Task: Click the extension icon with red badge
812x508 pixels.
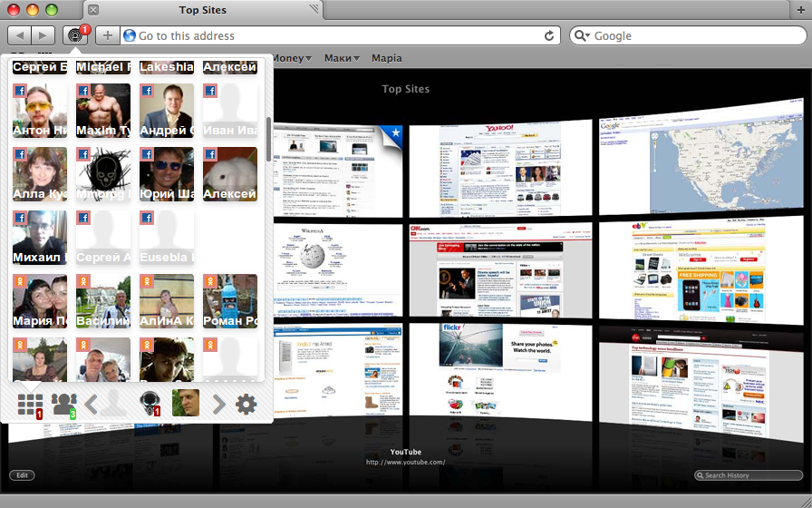Action: tap(75, 35)
